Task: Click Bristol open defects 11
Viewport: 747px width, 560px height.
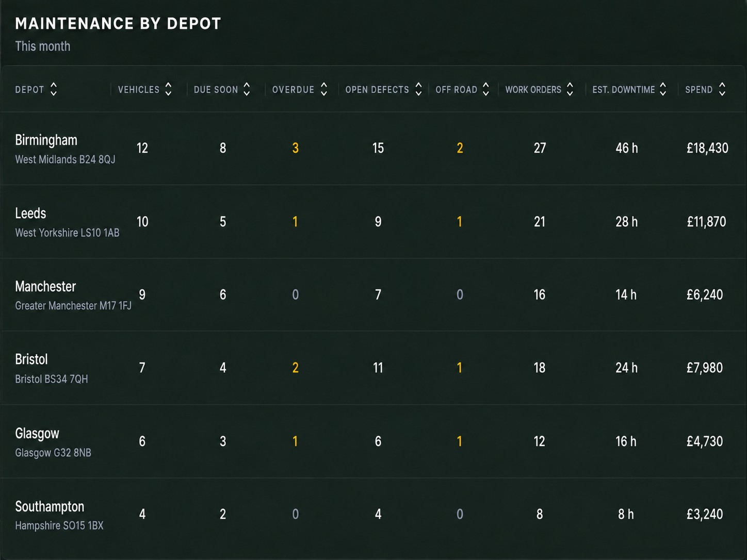Action: (x=378, y=368)
